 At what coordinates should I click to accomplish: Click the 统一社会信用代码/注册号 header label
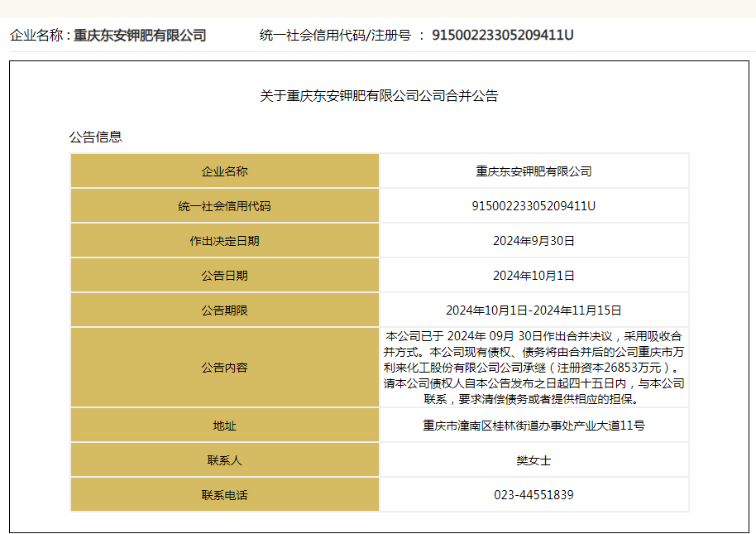pos(335,36)
